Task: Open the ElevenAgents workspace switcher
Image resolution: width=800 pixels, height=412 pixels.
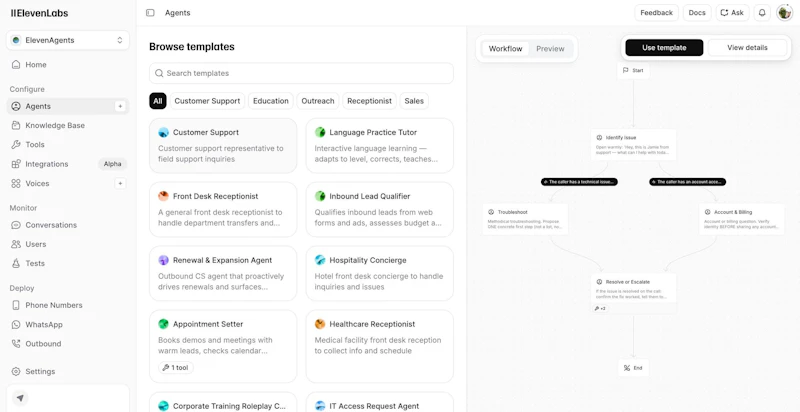Action: 68,40
